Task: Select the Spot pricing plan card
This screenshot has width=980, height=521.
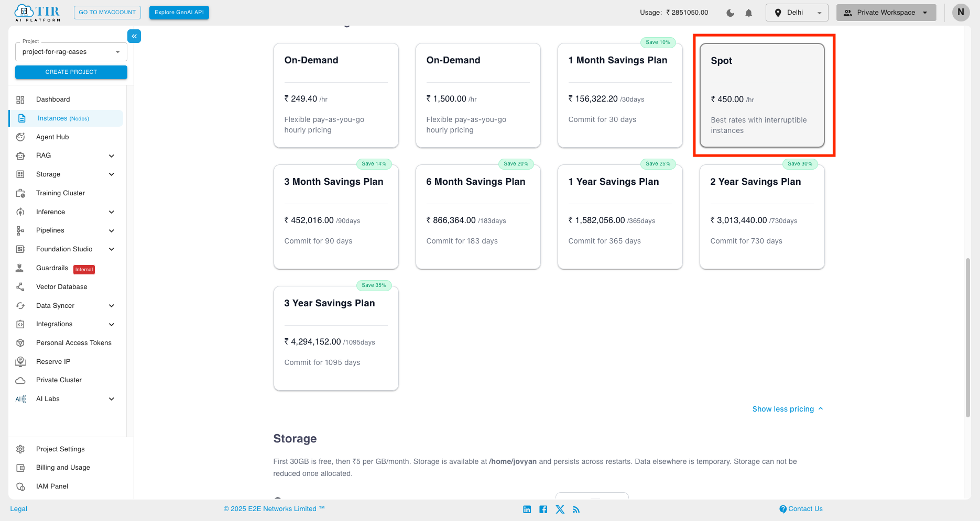Action: click(x=761, y=95)
